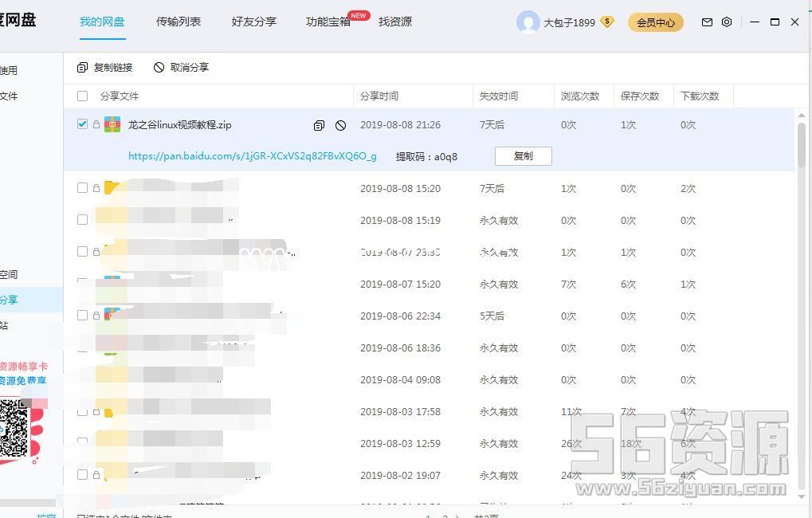This screenshot has width=812, height=518.
Task: Click the 复制链接 toolbar button
Action: (105, 68)
